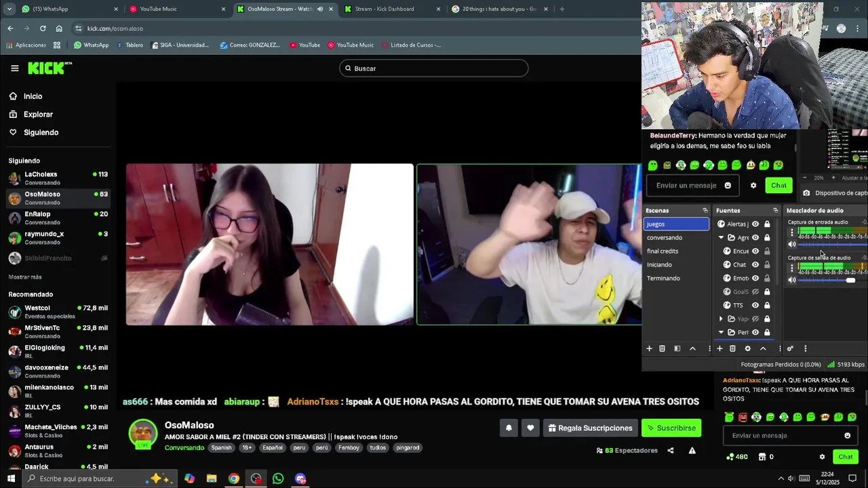Toggle visibility of Chat source
Viewport: 868px width, 488px height.
coord(755,264)
